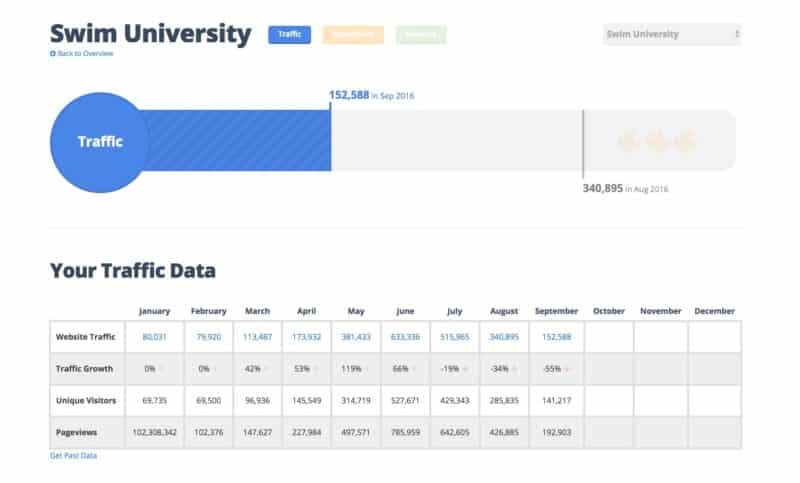Click the three faded stars on the bar

coord(657,142)
